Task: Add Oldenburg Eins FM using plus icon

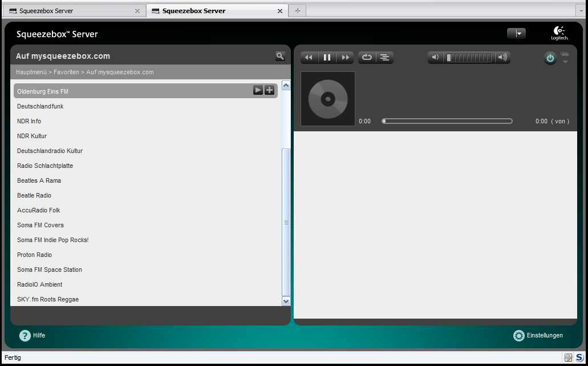Action: [x=269, y=90]
